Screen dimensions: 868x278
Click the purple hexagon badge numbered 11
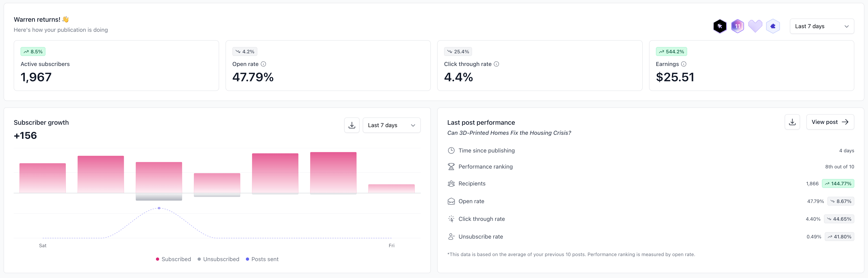click(737, 26)
